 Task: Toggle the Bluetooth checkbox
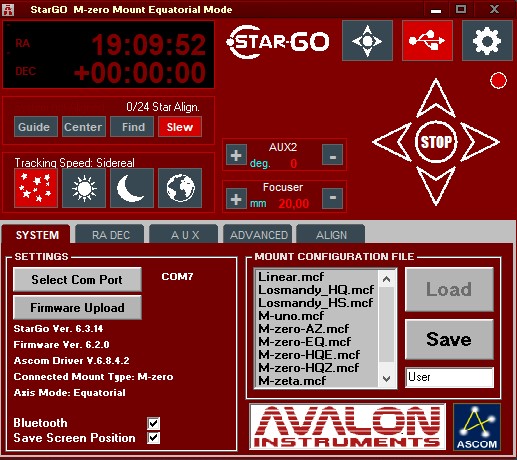pyautogui.click(x=153, y=423)
